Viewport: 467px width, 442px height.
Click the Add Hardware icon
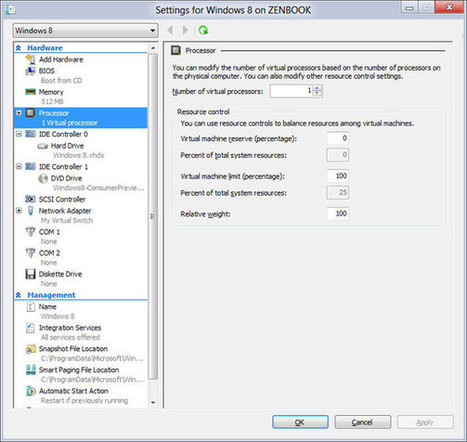(x=30, y=59)
